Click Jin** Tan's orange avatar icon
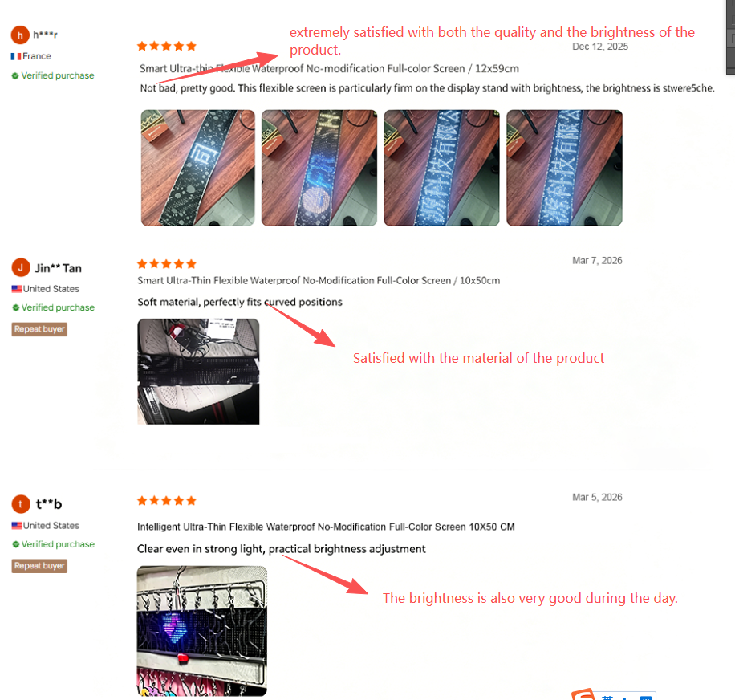The width and height of the screenshot is (735, 700). click(x=21, y=267)
